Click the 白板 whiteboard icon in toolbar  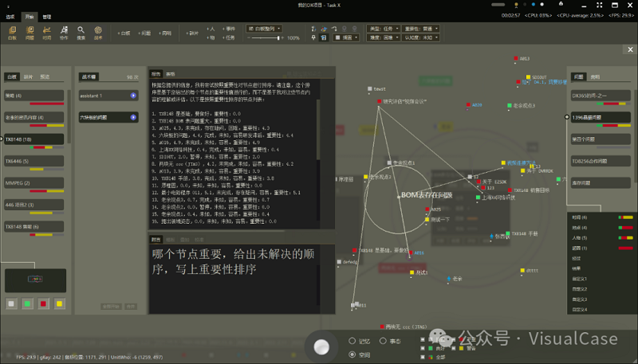11,33
